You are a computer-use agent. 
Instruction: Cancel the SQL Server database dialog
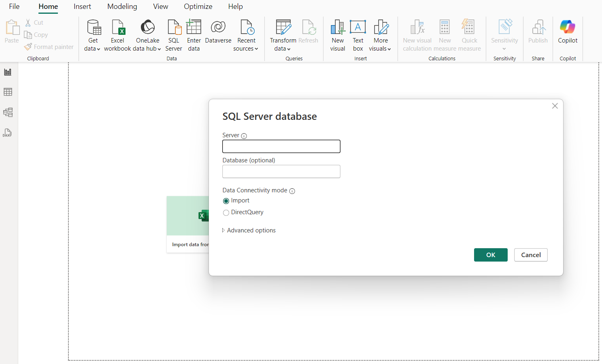pos(530,255)
